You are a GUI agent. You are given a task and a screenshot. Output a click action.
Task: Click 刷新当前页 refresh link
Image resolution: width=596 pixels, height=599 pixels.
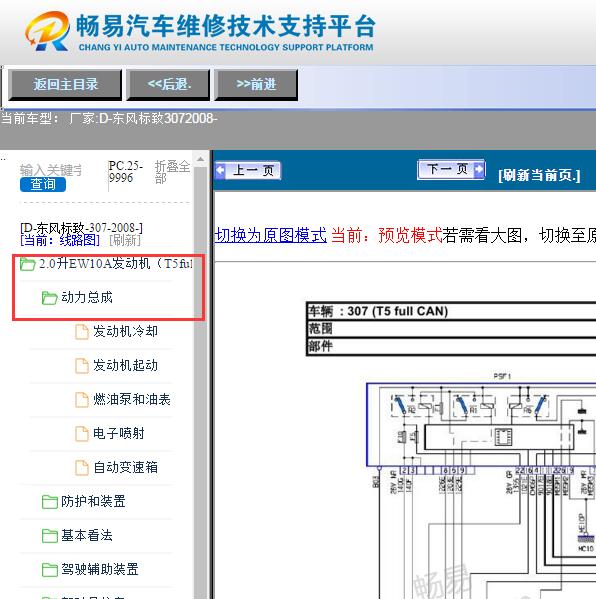[539, 175]
